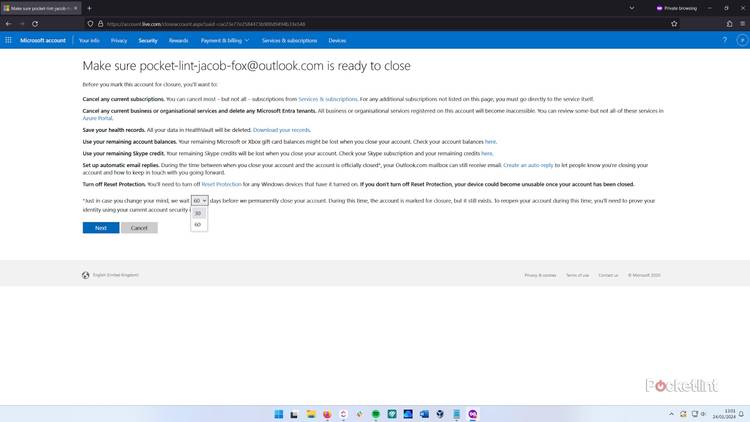Screen dimensions: 750x422
Task: Open the Steam taskbar icon
Action: click(x=440, y=414)
